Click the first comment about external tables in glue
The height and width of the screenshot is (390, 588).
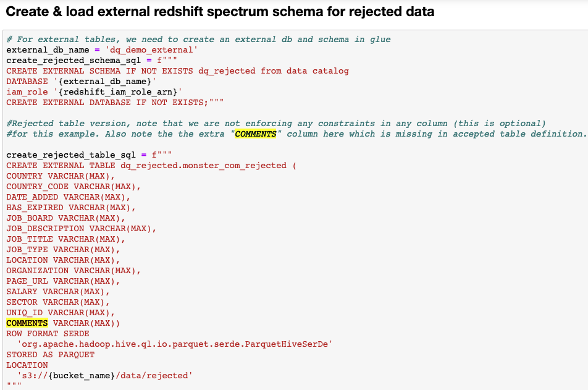(x=198, y=40)
